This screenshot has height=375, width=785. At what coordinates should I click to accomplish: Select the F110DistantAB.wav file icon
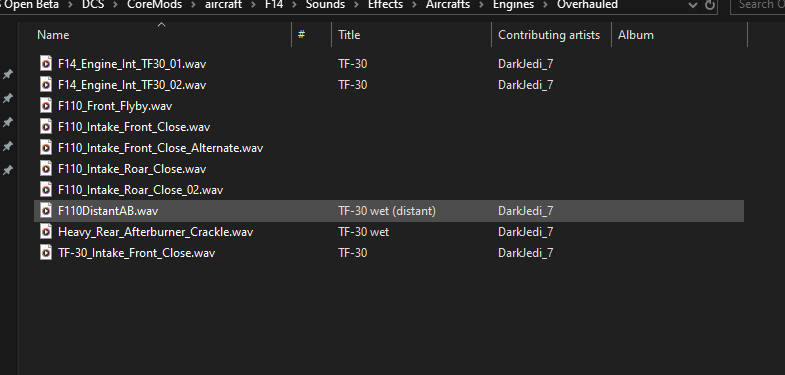click(x=46, y=211)
